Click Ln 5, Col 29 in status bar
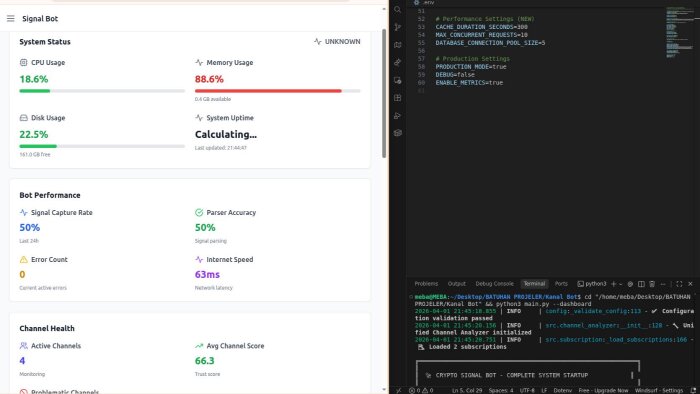 point(467,390)
